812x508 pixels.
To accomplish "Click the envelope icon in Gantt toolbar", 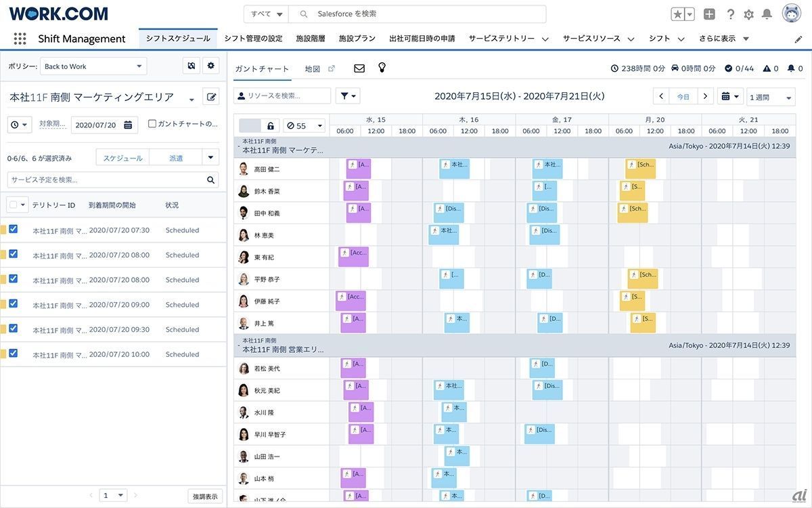I will click(x=359, y=68).
